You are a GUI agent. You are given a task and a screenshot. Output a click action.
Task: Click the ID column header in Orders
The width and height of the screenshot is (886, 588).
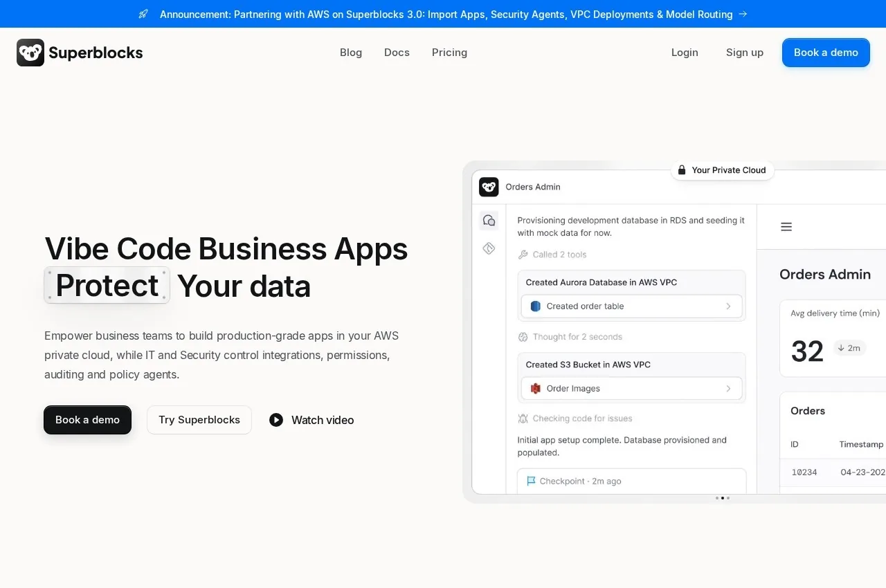(795, 444)
